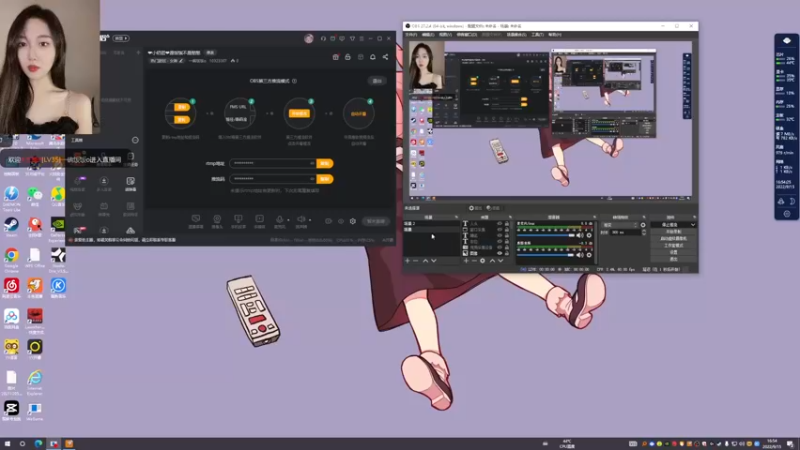800x450 pixels.
Task: Open the dropdown arrow on OBS Stop Streaming button
Action: (x=693, y=225)
